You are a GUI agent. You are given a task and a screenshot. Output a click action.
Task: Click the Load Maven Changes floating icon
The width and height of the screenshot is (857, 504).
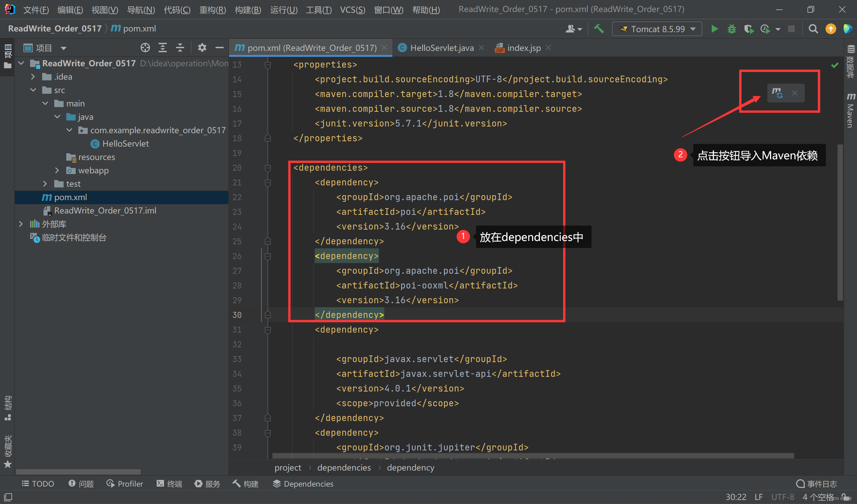pyautogui.click(x=777, y=93)
